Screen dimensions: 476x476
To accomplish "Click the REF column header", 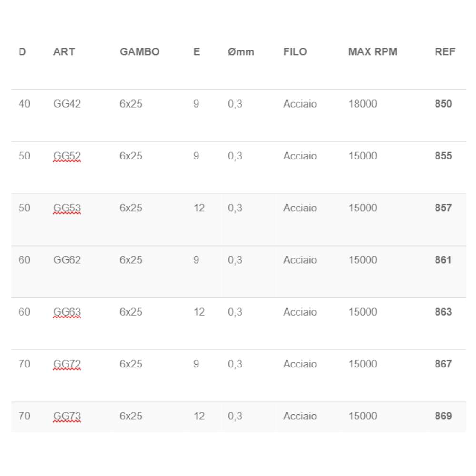I will [x=445, y=52].
